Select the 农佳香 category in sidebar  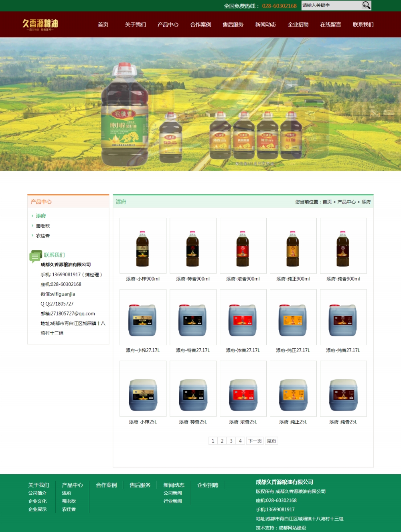coord(42,236)
